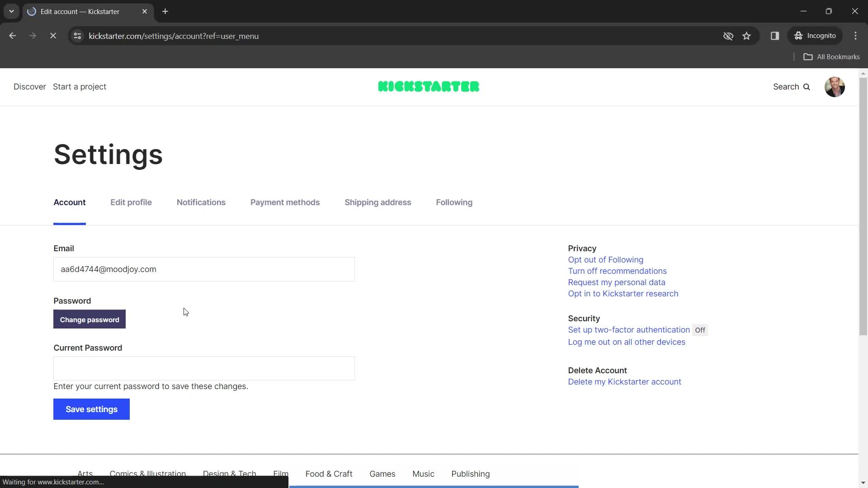Viewport: 868px width, 488px height.
Task: Open the side panel icon
Action: [x=775, y=36]
